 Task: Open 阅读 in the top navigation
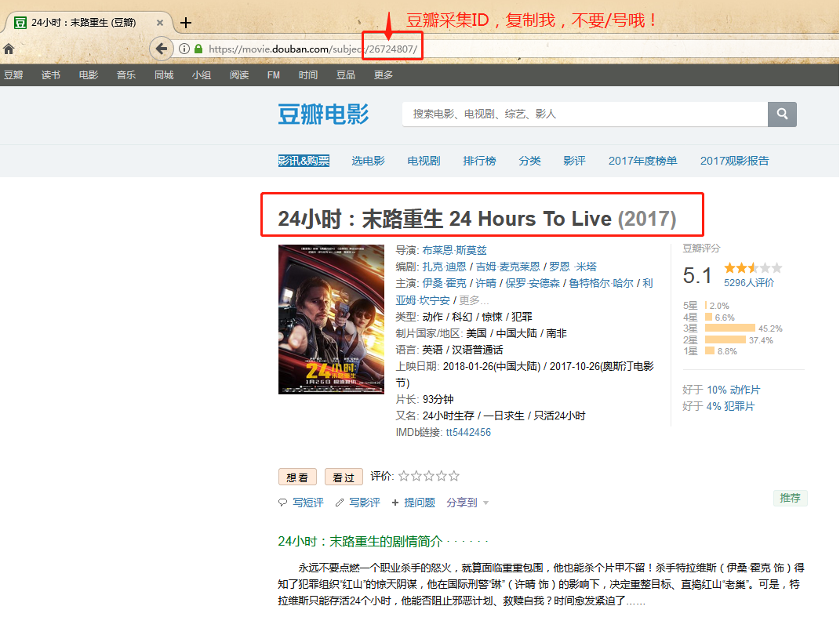tap(239, 75)
